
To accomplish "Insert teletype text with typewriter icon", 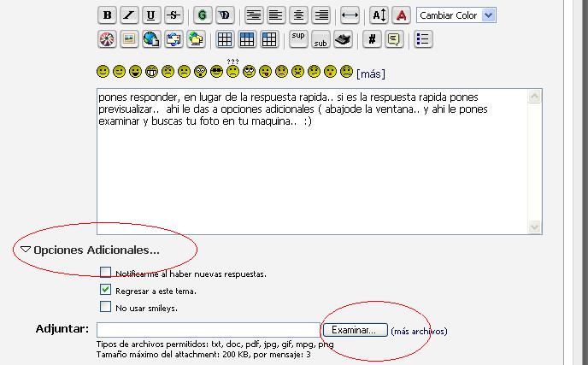I will click(343, 39).
